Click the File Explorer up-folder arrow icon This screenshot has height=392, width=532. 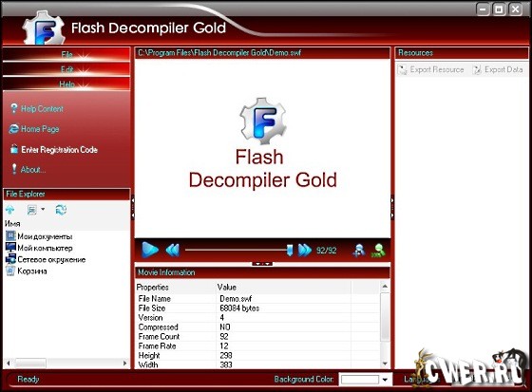[10, 210]
